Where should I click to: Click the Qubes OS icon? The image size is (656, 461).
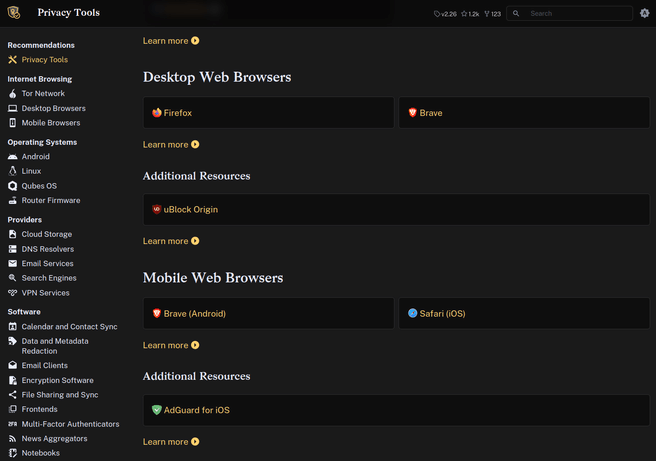pyautogui.click(x=13, y=186)
